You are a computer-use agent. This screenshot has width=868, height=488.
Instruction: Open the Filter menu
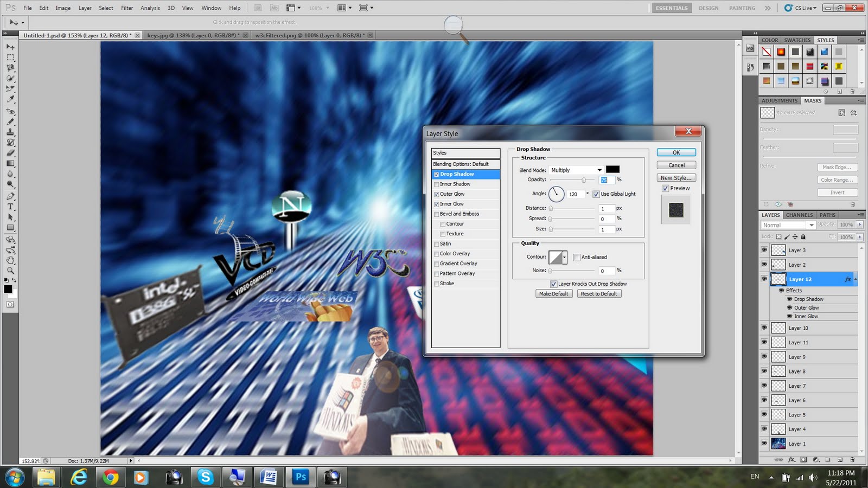[127, 8]
